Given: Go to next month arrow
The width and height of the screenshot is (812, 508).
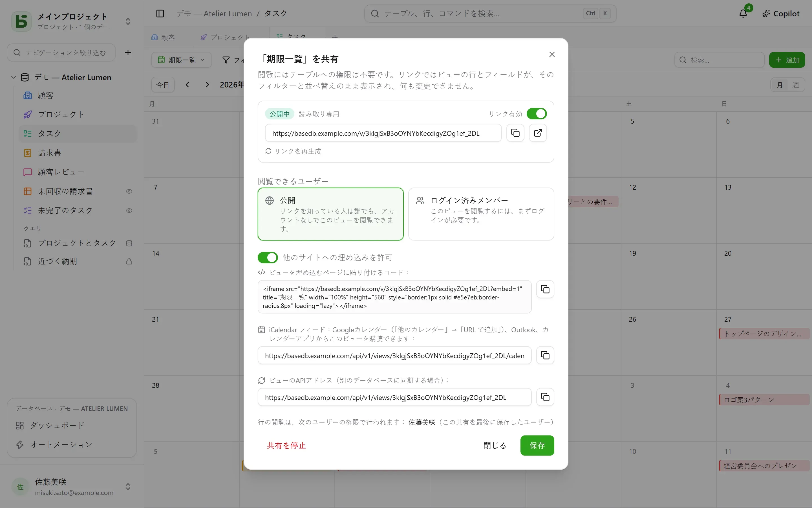Looking at the screenshot, I should 207,85.
